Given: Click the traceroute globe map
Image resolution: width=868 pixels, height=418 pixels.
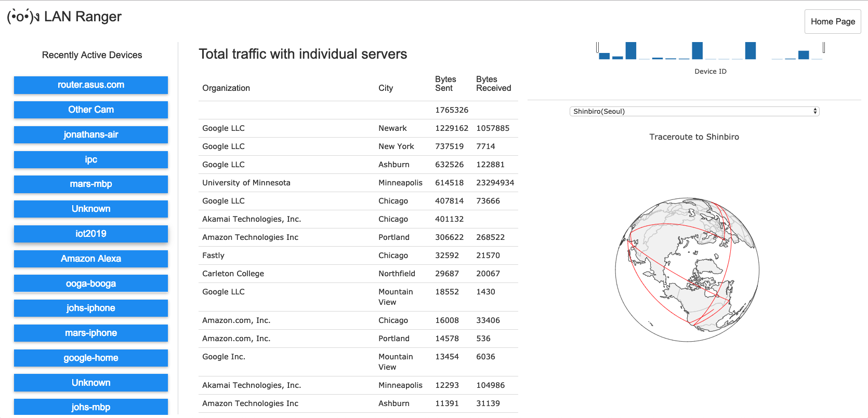Looking at the screenshot, I should pos(687,269).
